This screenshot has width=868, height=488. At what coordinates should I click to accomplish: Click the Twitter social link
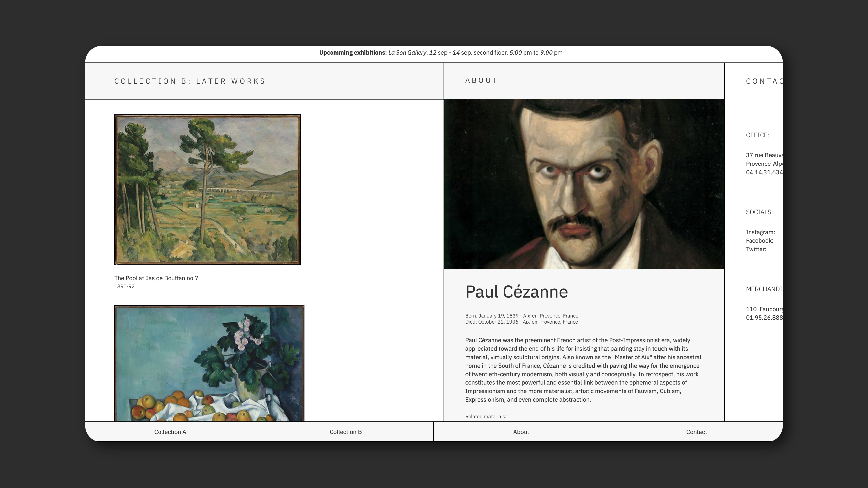pos(756,249)
